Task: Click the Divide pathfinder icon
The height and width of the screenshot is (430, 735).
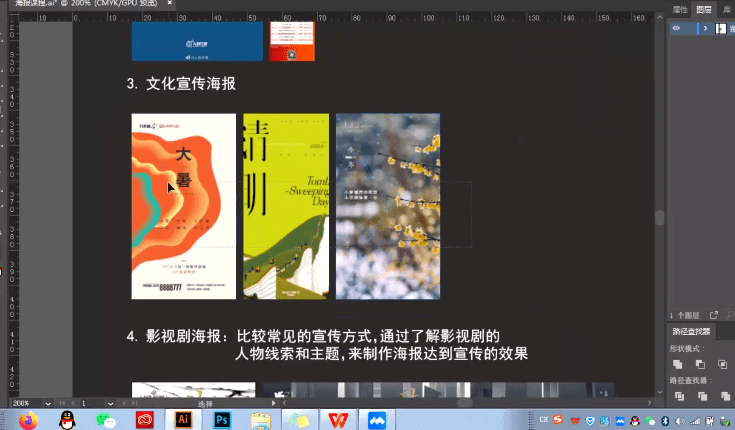Action: (678, 396)
